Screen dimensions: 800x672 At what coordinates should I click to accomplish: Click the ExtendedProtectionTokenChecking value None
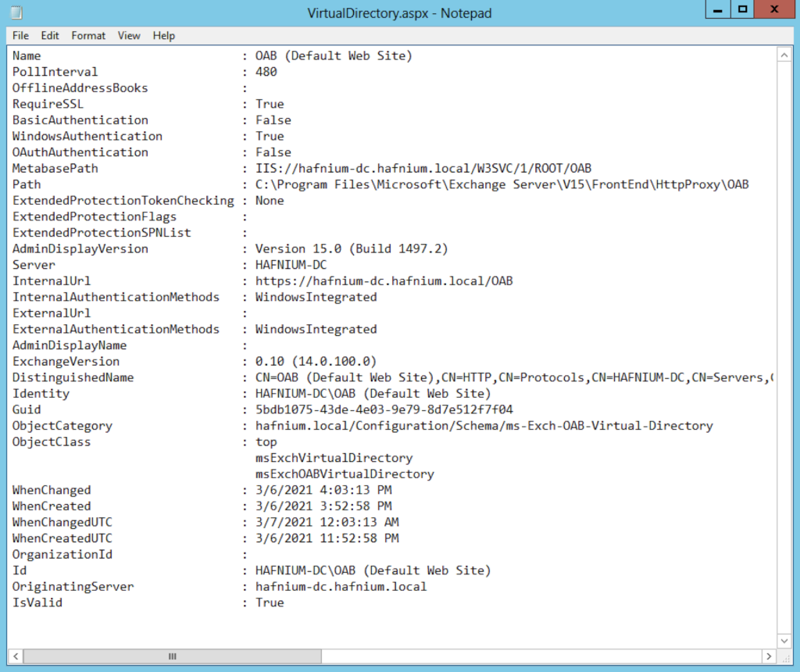(270, 201)
